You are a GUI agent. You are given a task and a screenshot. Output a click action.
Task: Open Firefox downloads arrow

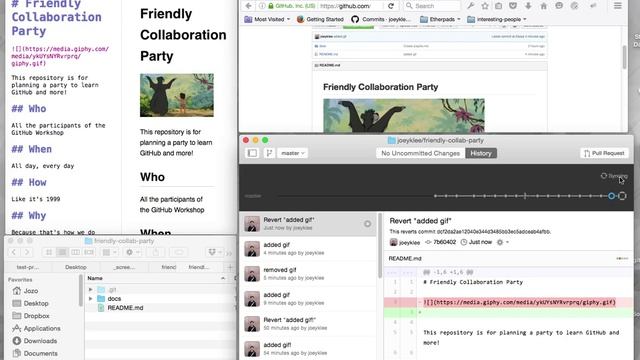click(528, 6)
